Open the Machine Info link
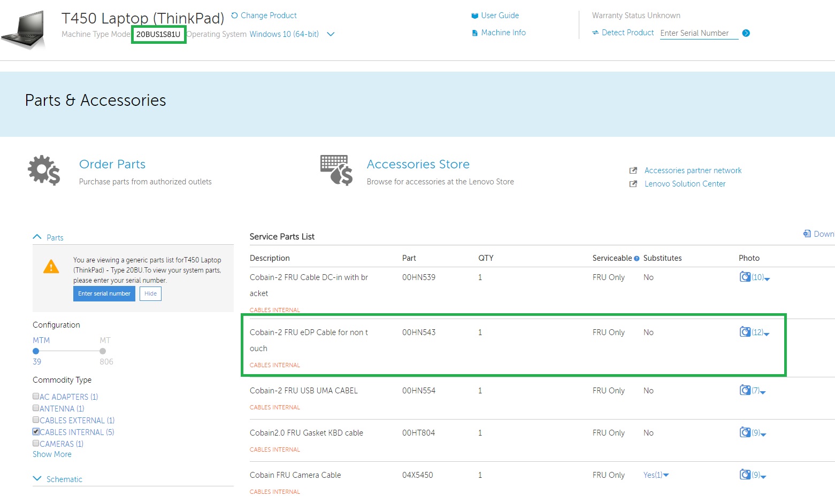The width and height of the screenshot is (835, 504). (x=503, y=33)
